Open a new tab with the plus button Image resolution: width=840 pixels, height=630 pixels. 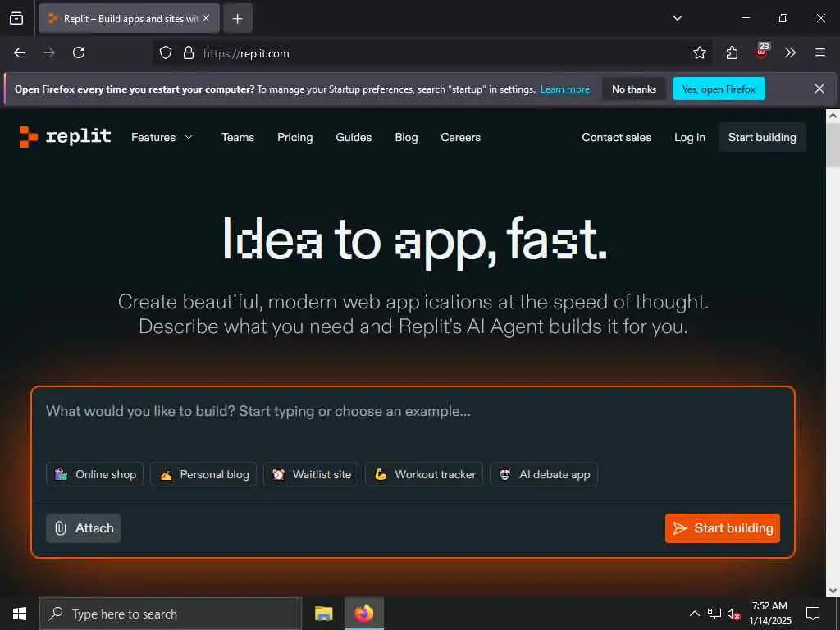[x=237, y=19]
